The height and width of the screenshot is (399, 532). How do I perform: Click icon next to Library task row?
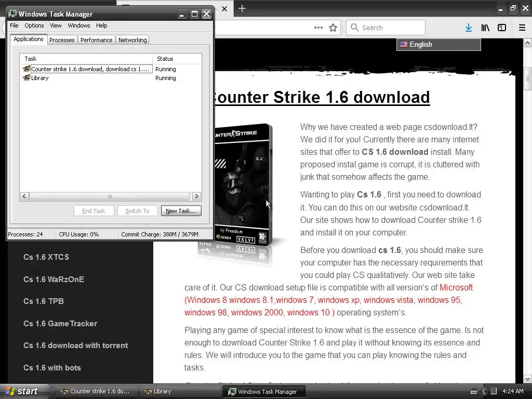[x=26, y=78]
